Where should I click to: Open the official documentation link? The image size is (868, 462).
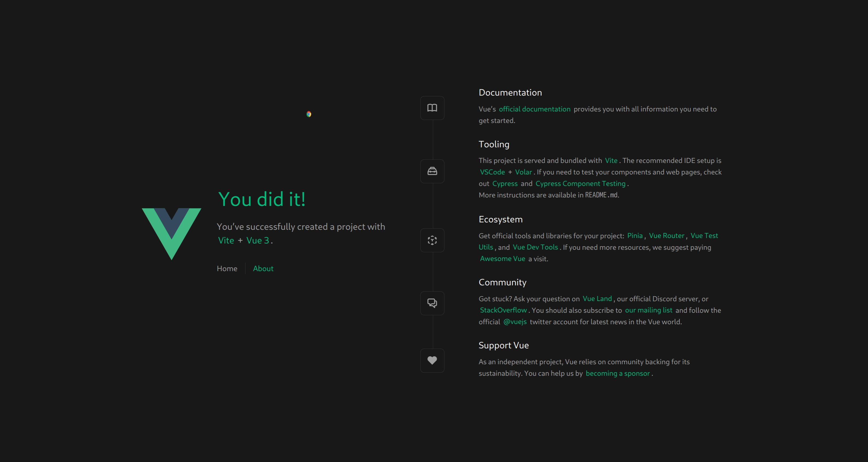535,109
